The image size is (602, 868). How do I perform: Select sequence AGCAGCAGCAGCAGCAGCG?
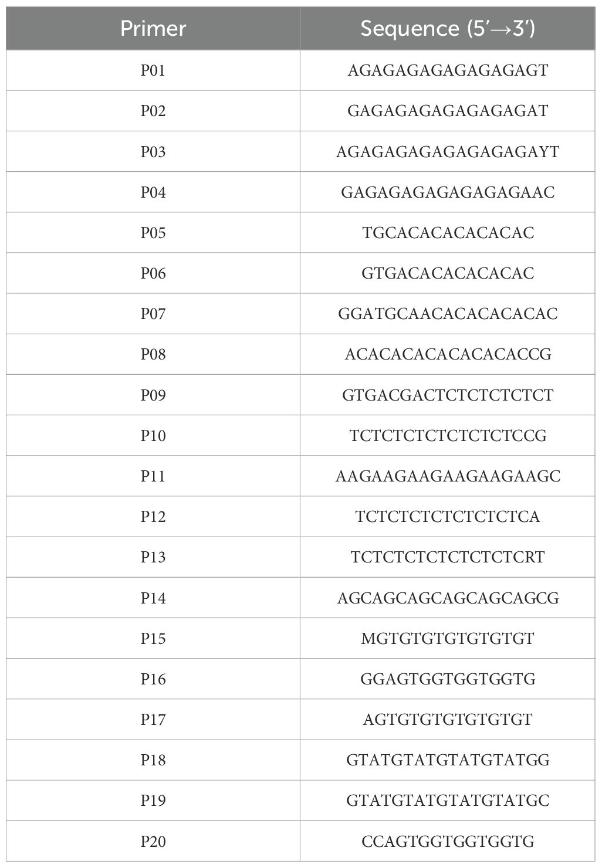tap(448, 598)
